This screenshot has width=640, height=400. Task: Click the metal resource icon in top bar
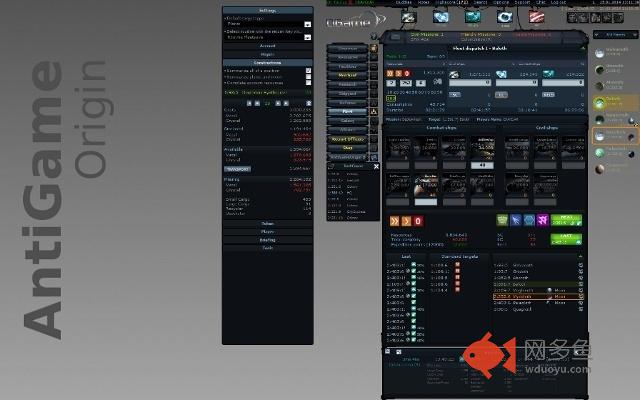(409, 17)
